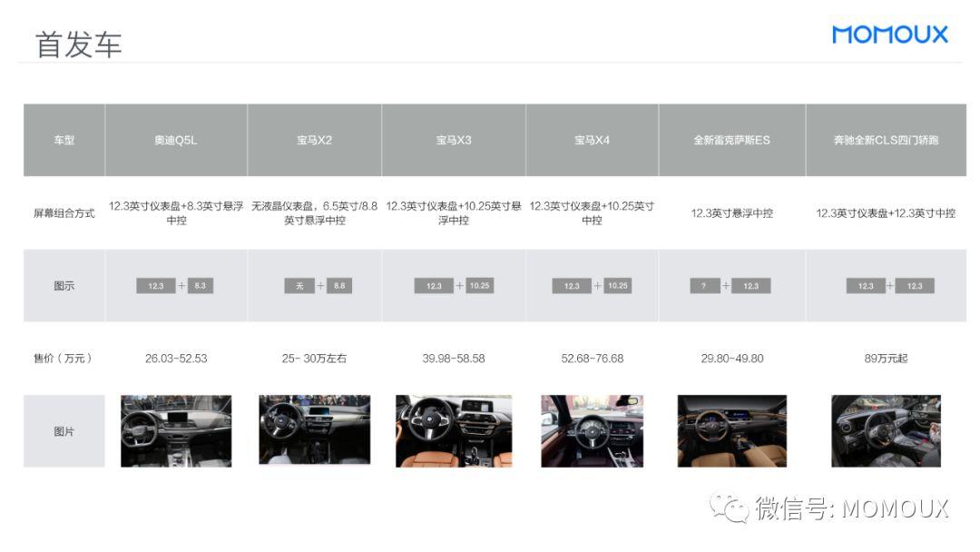Open the 宝马X4 interior photo
The image size is (980, 552).
(x=592, y=430)
